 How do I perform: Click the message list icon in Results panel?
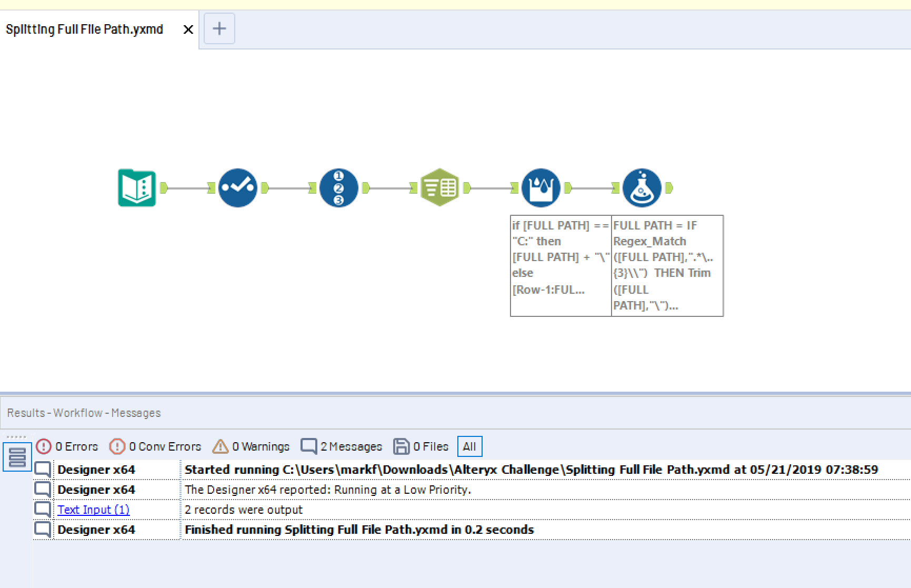[16, 457]
